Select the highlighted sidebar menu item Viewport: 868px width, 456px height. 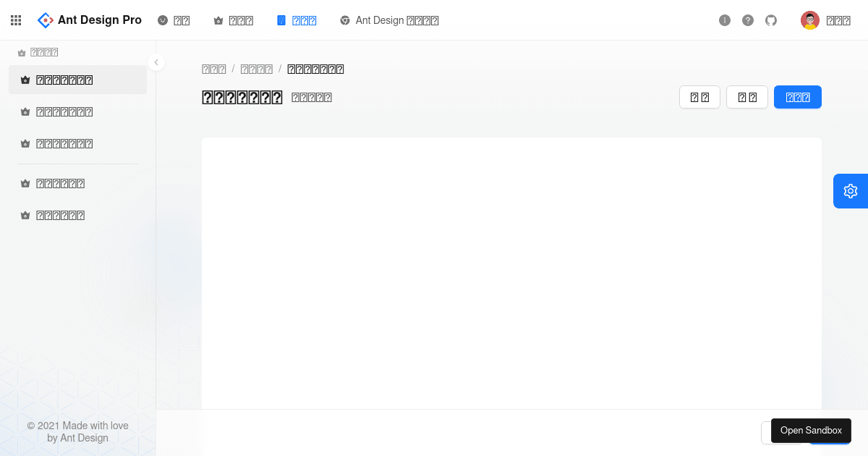(77, 80)
